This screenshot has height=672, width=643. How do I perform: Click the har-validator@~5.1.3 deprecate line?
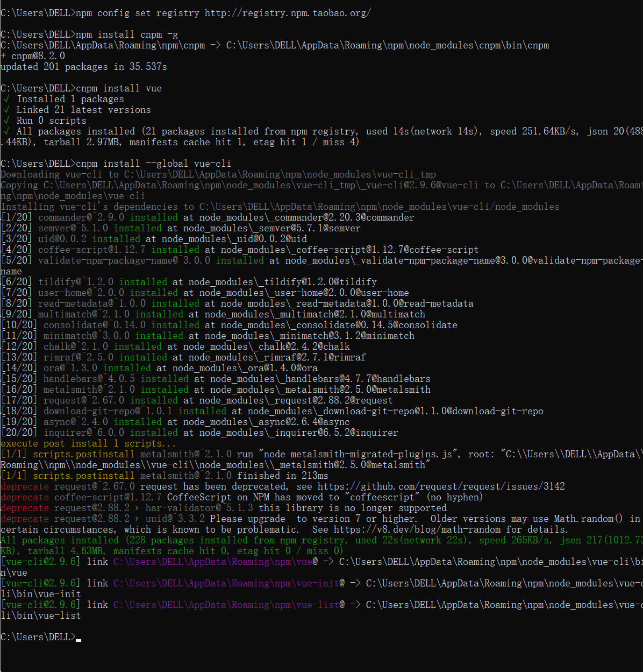(x=224, y=508)
